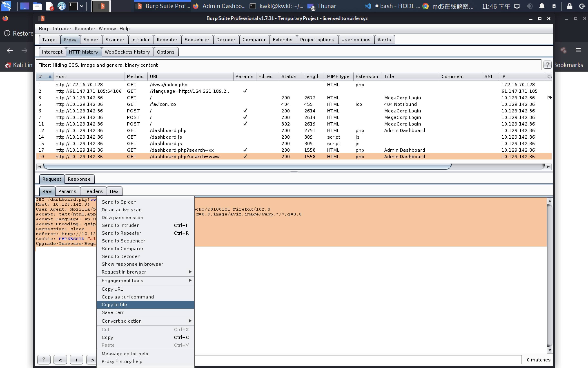
Task: Switch to the Hex message view tab
Action: click(x=114, y=191)
